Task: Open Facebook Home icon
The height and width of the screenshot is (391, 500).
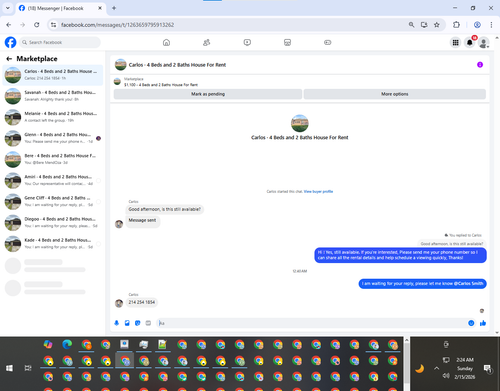Action: [x=166, y=42]
